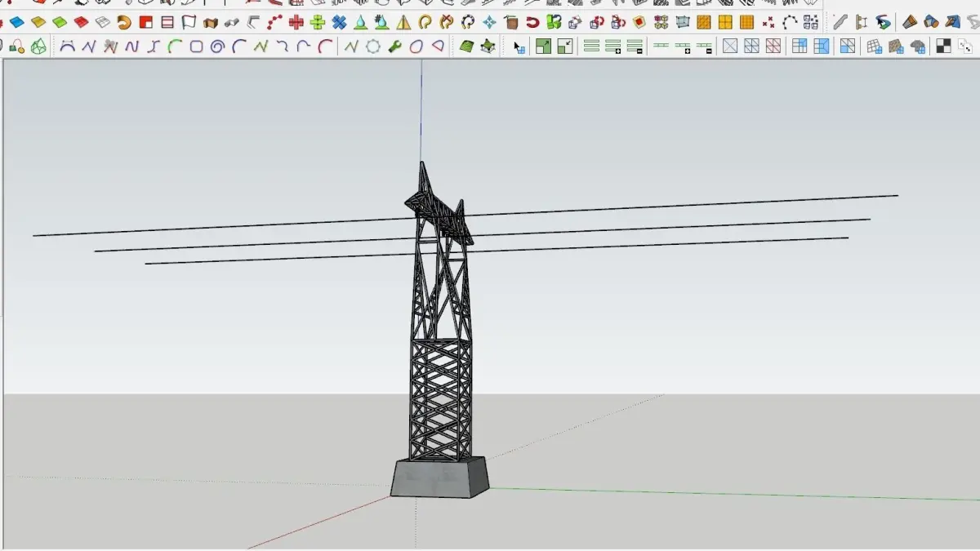Select the rounded square curve tool

(196, 47)
